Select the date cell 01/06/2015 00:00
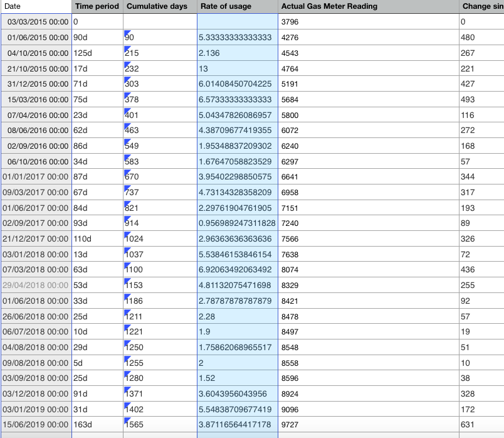Viewport: 504px width, 438px height. [x=36, y=37]
